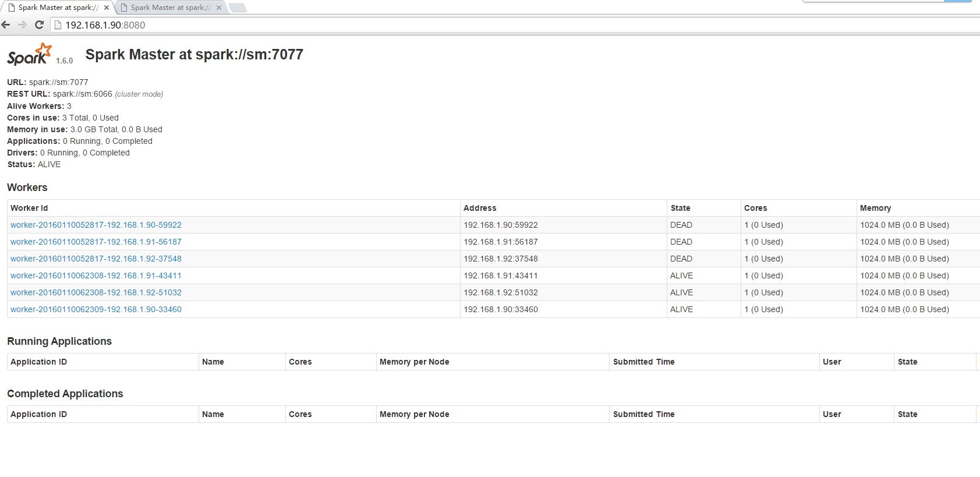Click the REST URL spark://sm:6066 text
This screenshot has height=477, width=980.
coord(85,94)
